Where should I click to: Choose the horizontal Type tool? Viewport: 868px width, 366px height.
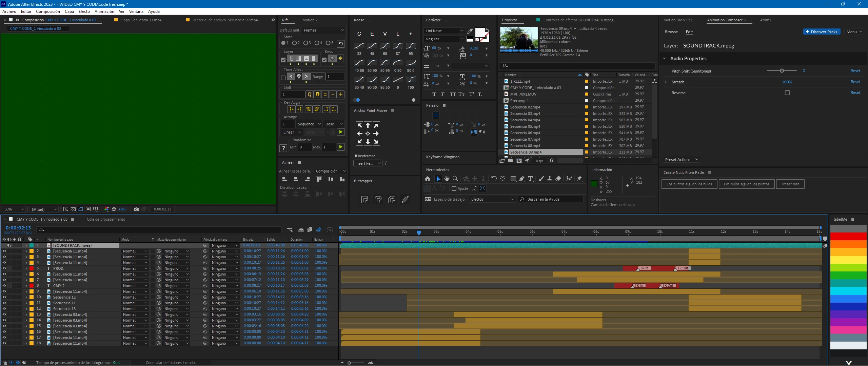530,179
